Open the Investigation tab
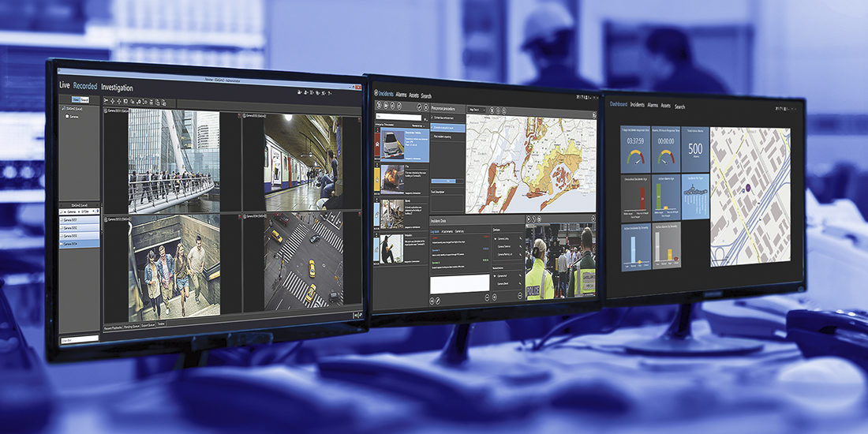 (x=117, y=88)
